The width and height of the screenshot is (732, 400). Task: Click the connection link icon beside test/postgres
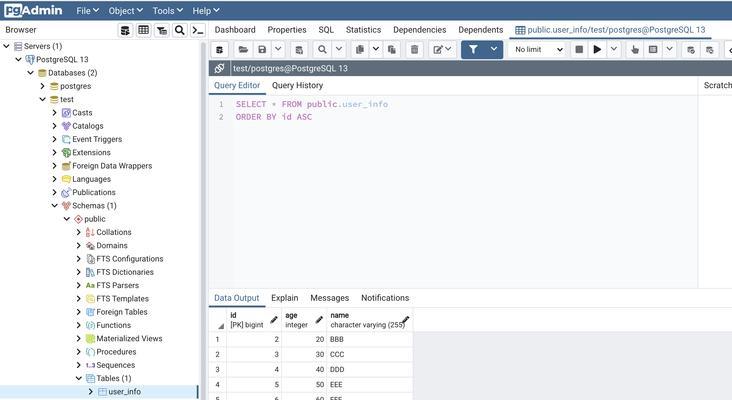pos(219,68)
